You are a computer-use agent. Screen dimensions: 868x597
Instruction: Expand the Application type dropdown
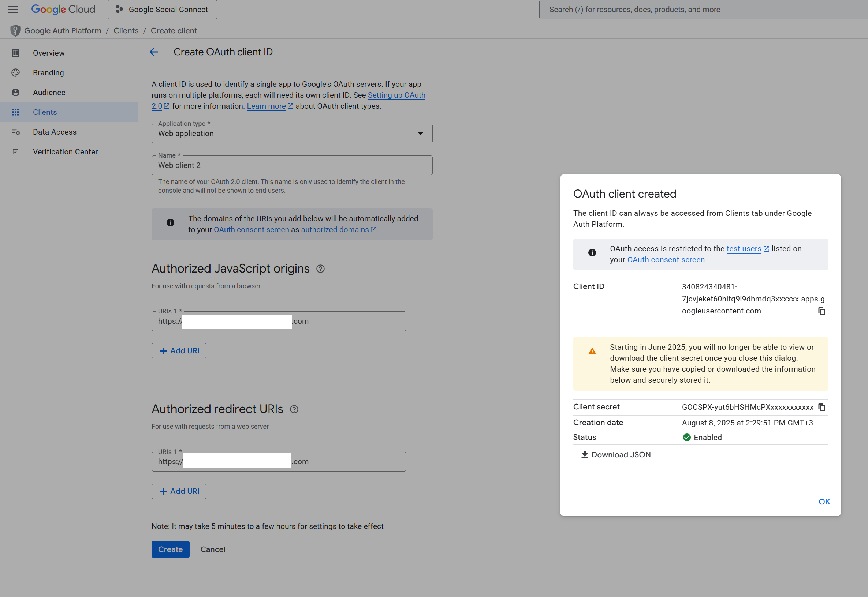tap(292, 134)
